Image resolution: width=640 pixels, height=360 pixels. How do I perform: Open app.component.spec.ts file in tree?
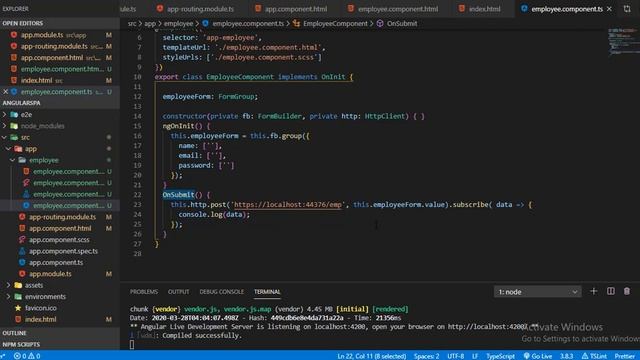click(x=59, y=251)
